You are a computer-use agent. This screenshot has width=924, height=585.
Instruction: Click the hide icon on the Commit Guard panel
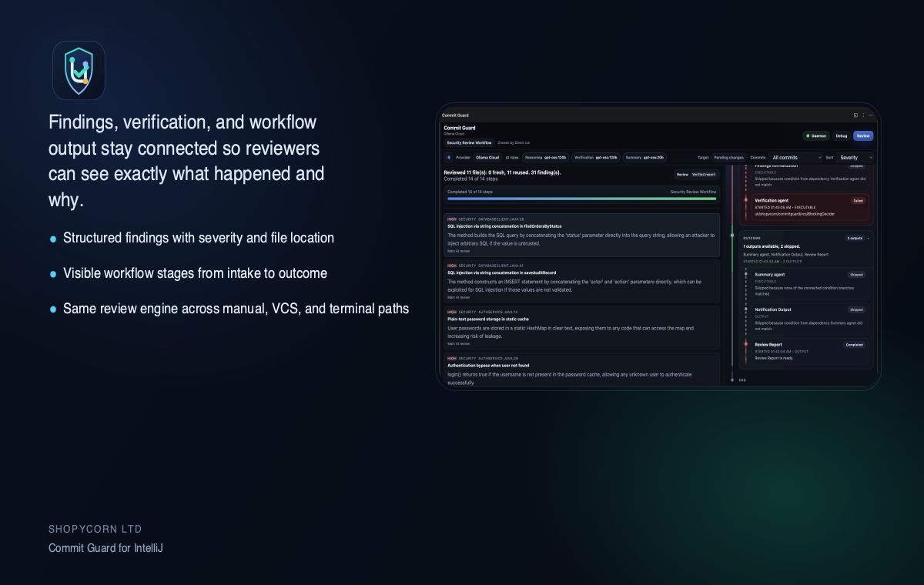(x=870, y=115)
